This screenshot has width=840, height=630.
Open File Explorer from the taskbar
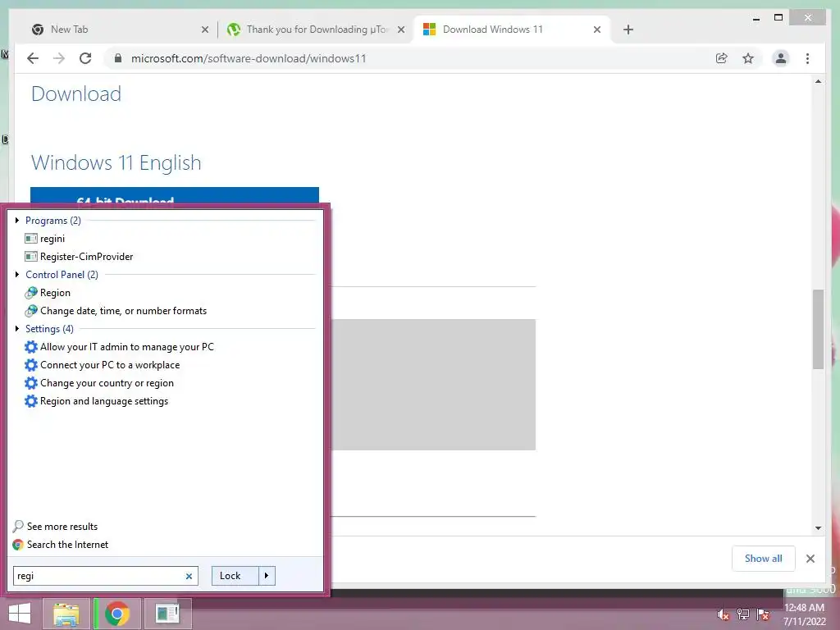66,614
